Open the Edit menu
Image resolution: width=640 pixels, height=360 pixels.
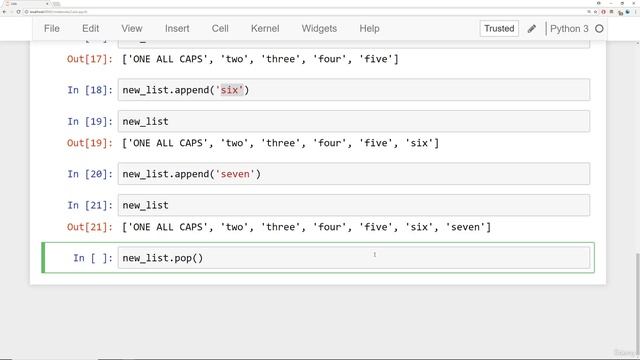[91, 29]
